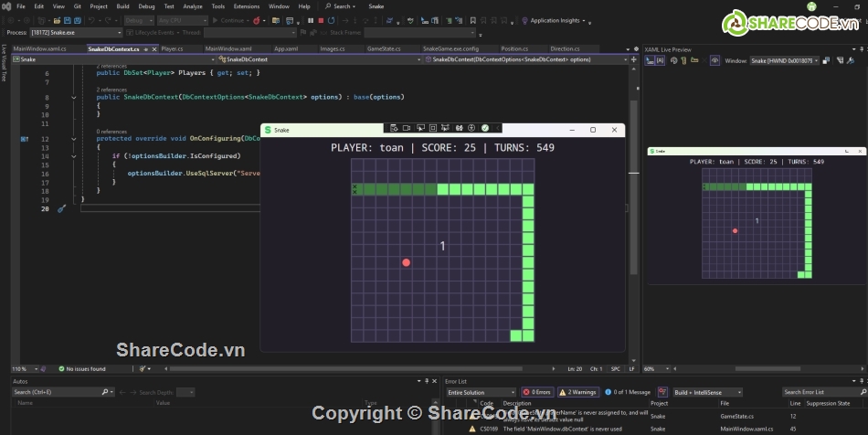Click the red food dot in the Snake game

coord(407,262)
